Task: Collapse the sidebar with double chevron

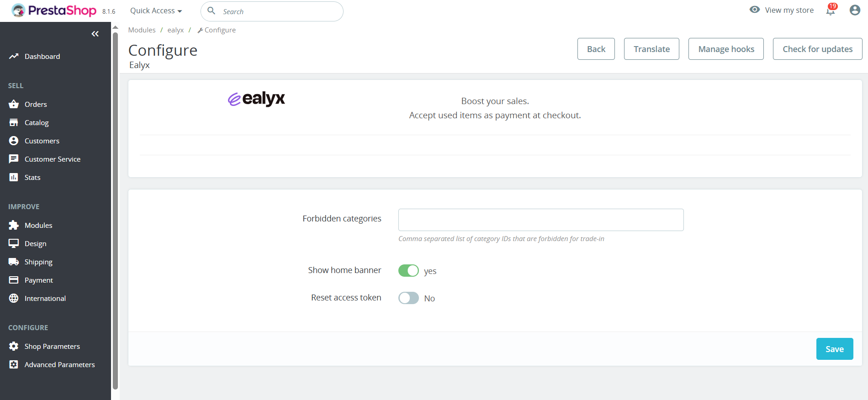Action: (95, 34)
